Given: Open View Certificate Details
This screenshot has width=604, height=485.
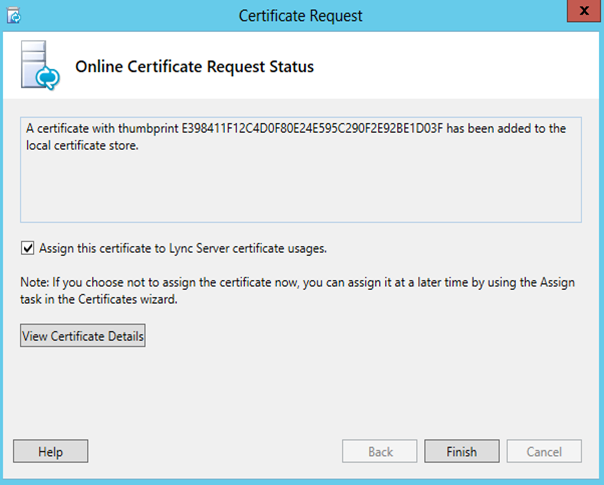Looking at the screenshot, I should pyautogui.click(x=83, y=336).
